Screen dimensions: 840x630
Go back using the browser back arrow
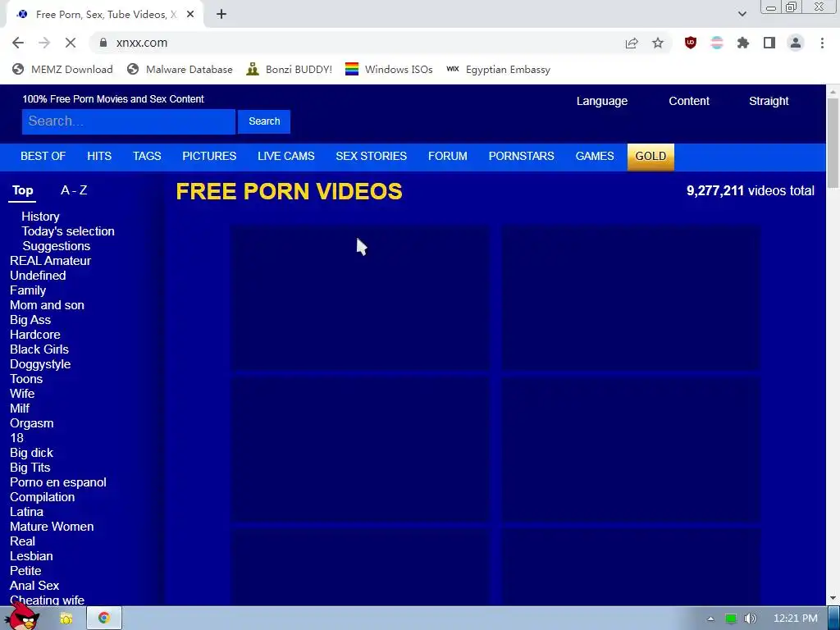point(18,43)
